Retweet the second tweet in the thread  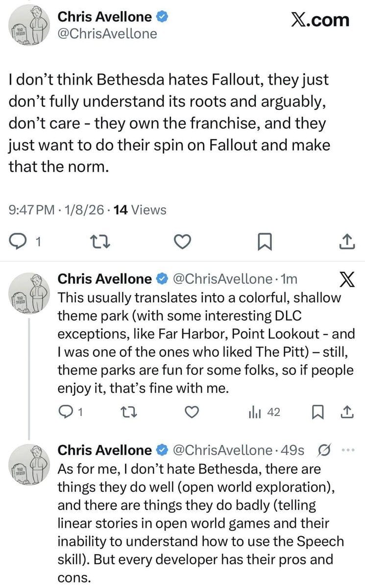pyautogui.click(x=129, y=413)
